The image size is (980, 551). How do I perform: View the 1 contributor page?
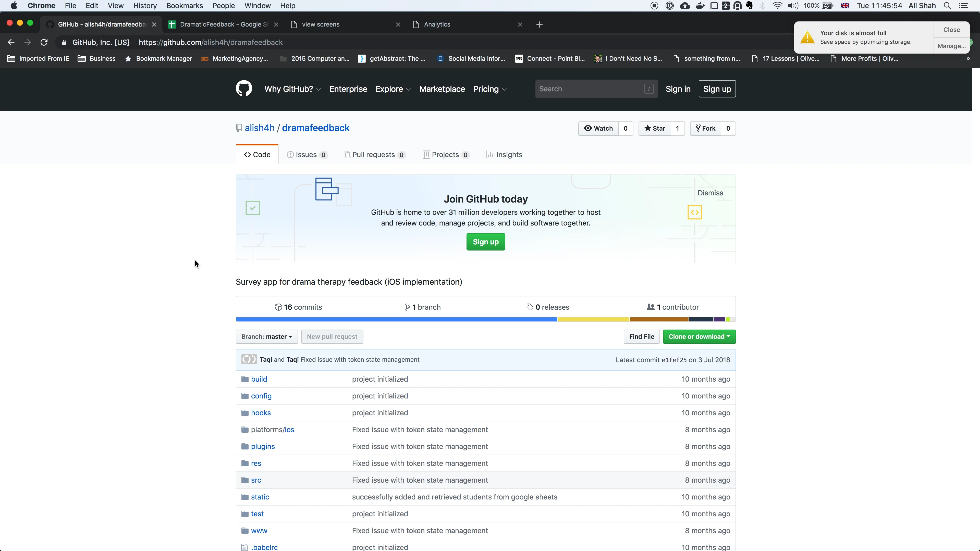point(673,307)
